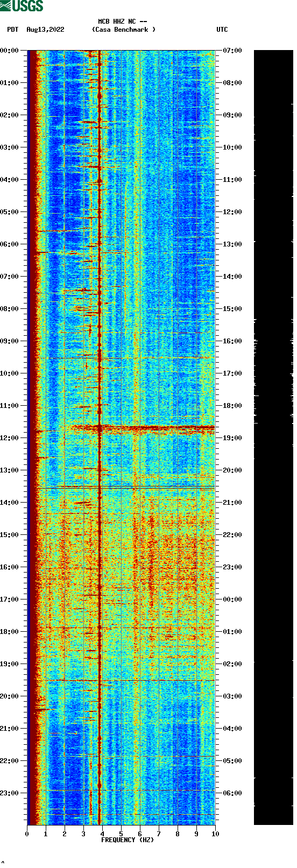Click the black seismogram waveform panel
This screenshot has width=297, height=868.
point(273,437)
